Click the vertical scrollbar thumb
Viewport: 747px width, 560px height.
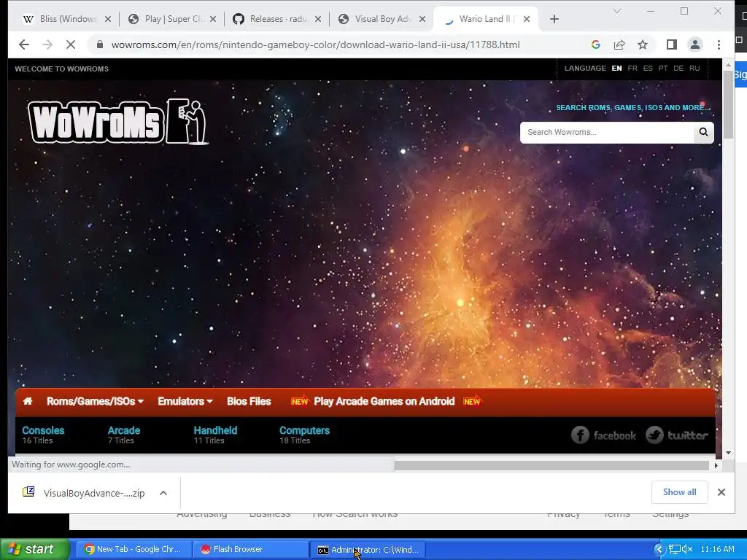(x=728, y=105)
